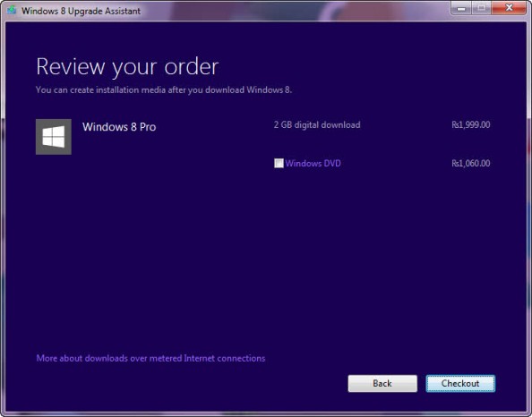Go back with the Back button
Viewport: 532px width, 417px height.
tap(382, 383)
